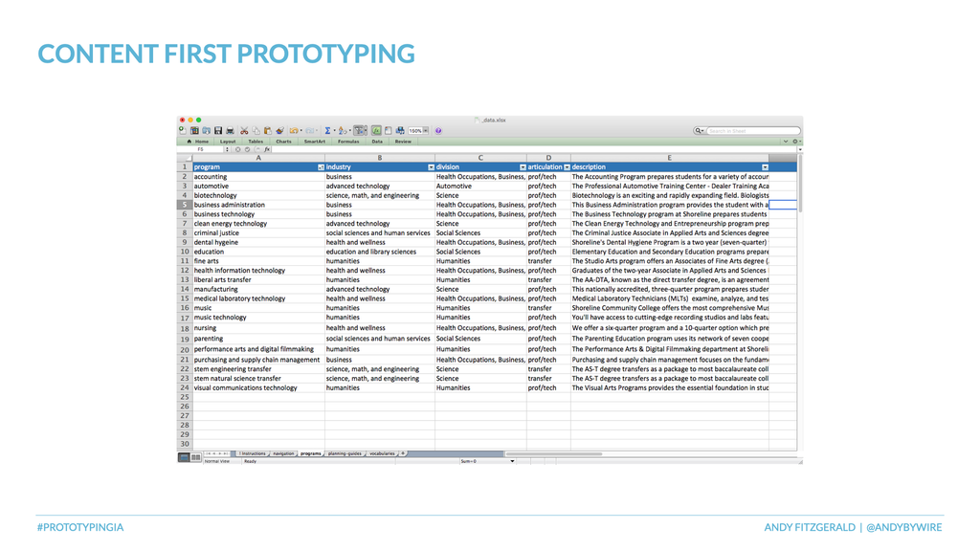
Task: Click the Save floppy disk icon
Action: coord(218,130)
